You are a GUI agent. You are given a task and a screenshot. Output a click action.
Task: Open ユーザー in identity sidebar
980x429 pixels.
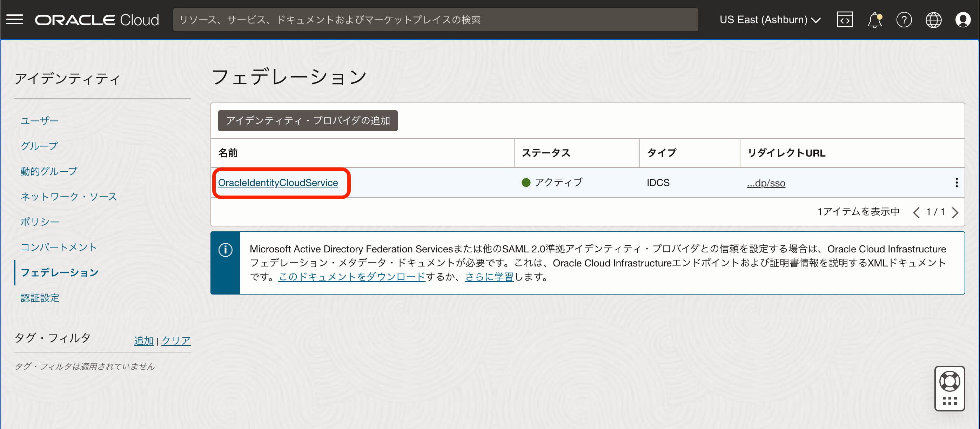click(40, 121)
